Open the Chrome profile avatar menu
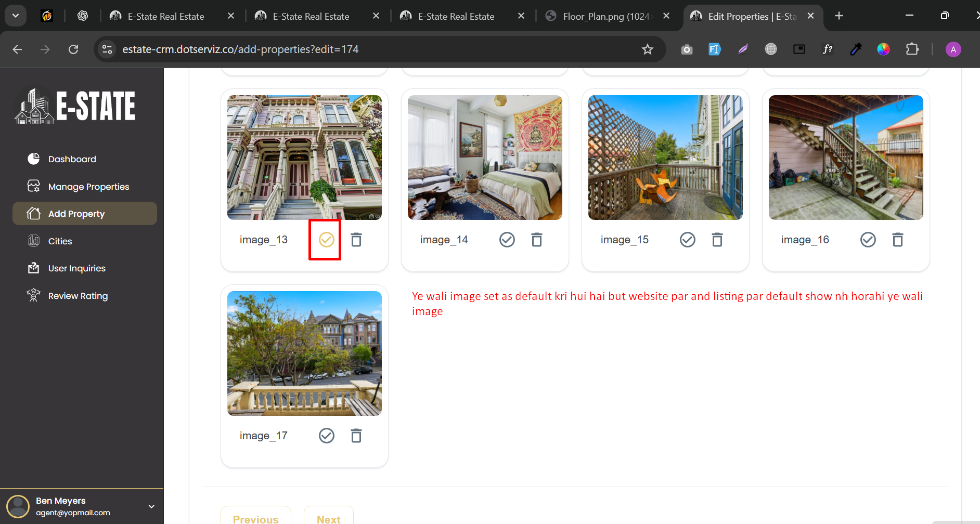Image resolution: width=980 pixels, height=524 pixels. (953, 49)
